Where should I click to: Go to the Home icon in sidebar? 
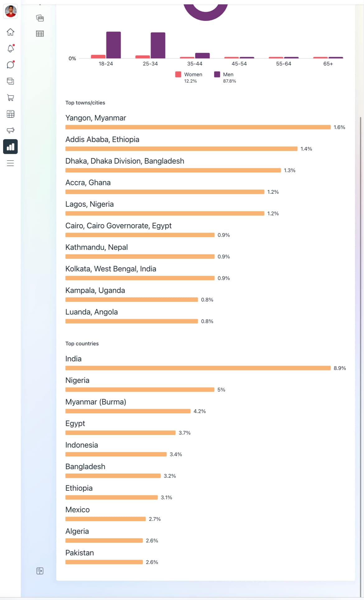tap(10, 32)
